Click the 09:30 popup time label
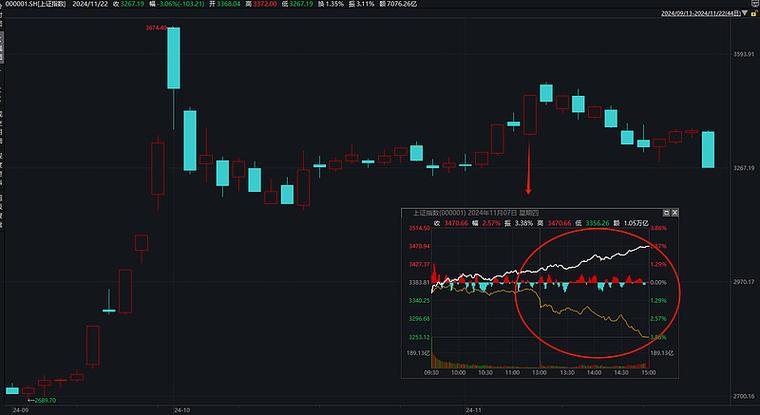Viewport: 760px width, 415px height. pyautogui.click(x=431, y=373)
